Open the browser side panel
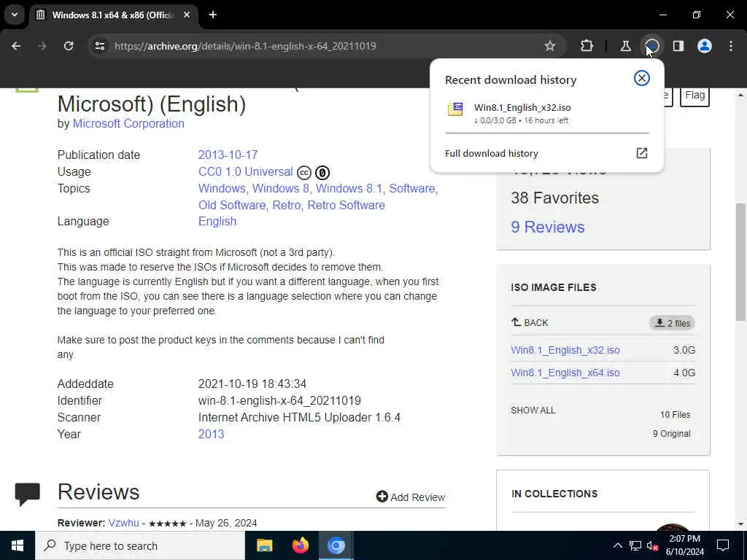 coord(678,46)
